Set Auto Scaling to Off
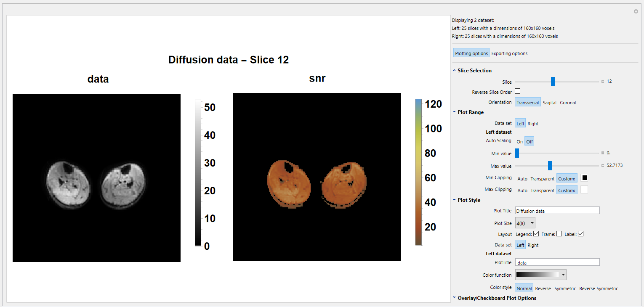 click(x=530, y=141)
